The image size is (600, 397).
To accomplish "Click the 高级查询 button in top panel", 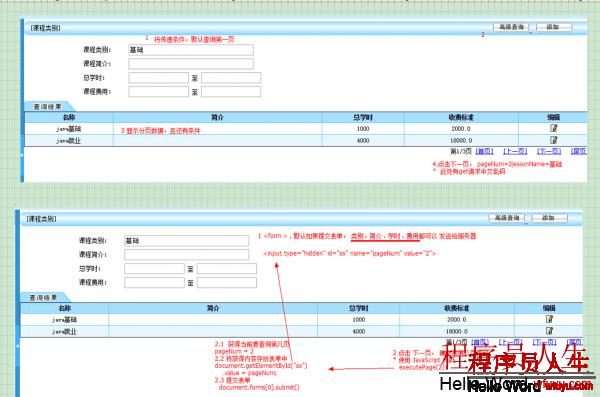I will tap(511, 27).
